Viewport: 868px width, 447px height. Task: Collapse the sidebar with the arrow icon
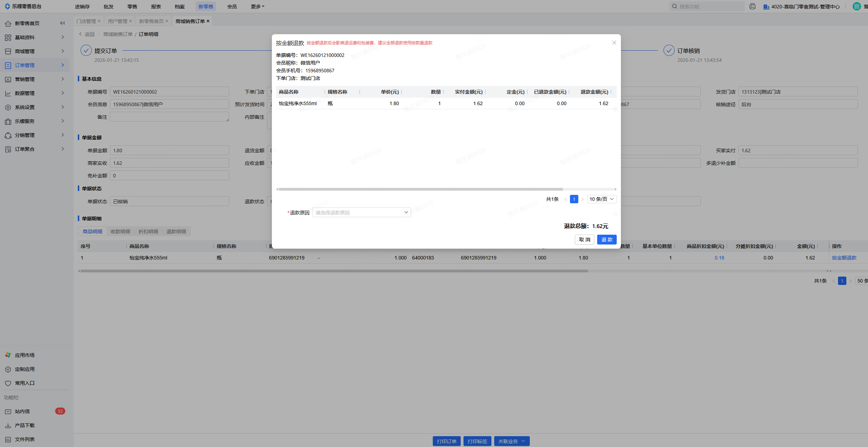[x=62, y=23]
